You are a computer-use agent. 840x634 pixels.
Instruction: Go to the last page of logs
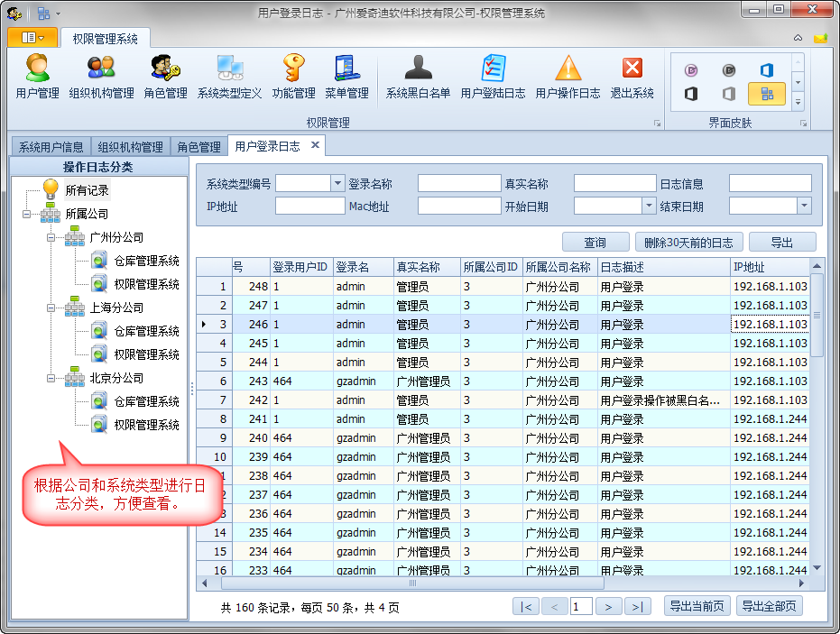pos(638,607)
